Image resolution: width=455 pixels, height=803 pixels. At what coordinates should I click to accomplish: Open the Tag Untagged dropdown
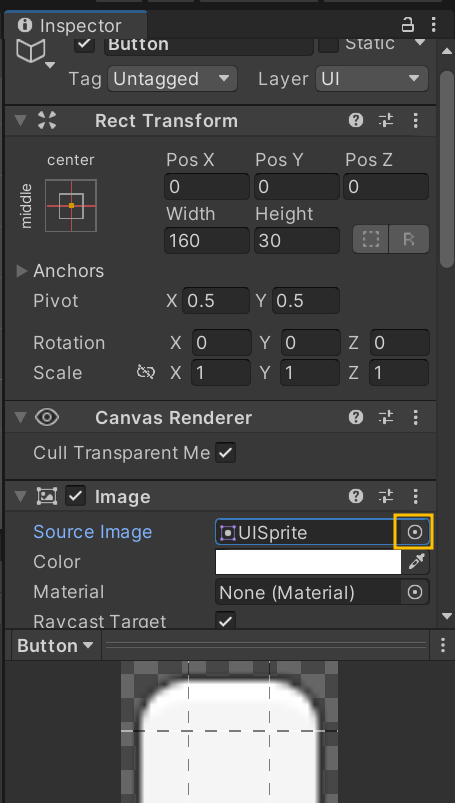172,79
